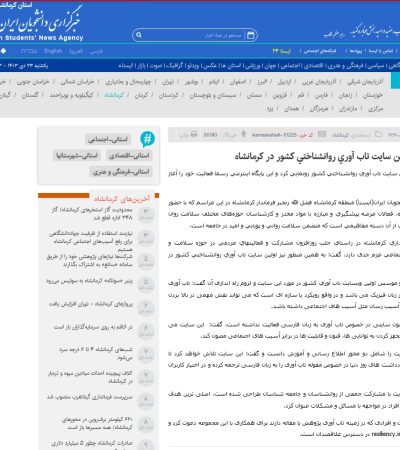This screenshot has height=450, width=400.
Task: Switch language to العربية
Action: tap(76, 51)
